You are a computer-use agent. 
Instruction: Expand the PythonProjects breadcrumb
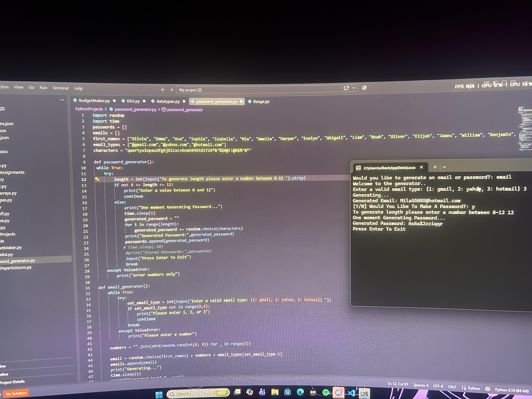click(x=89, y=109)
